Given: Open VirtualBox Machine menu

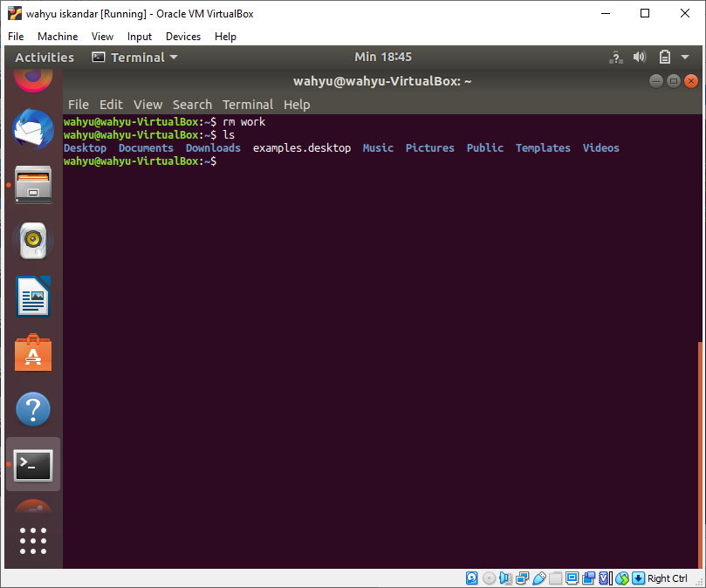Looking at the screenshot, I should pyautogui.click(x=58, y=37).
